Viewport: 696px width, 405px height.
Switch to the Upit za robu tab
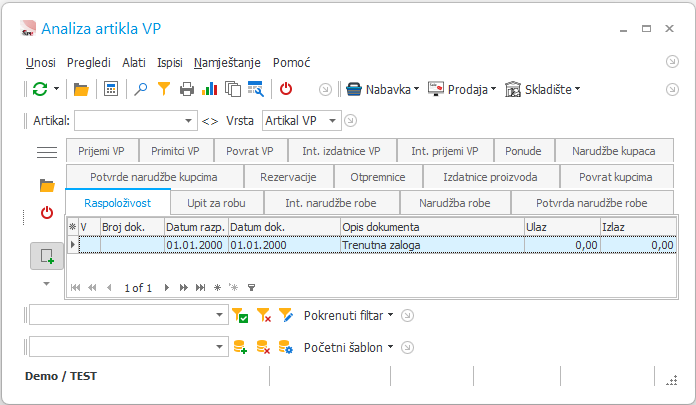[216, 203]
